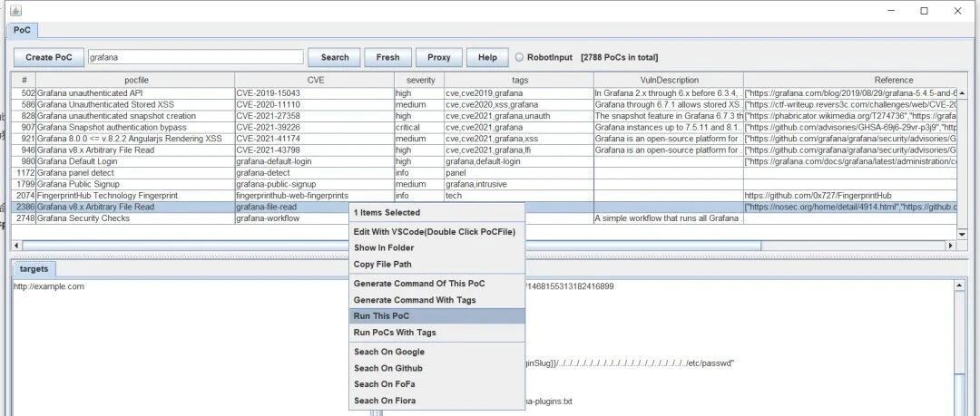Sort by the CVE column header
This screenshot has width=980, height=416.
coord(315,80)
